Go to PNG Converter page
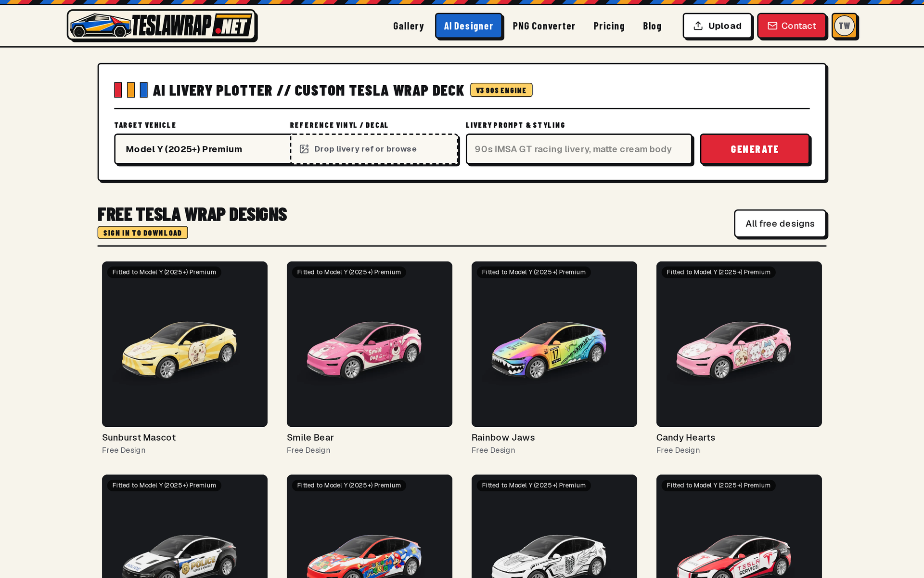The width and height of the screenshot is (924, 578). click(544, 26)
